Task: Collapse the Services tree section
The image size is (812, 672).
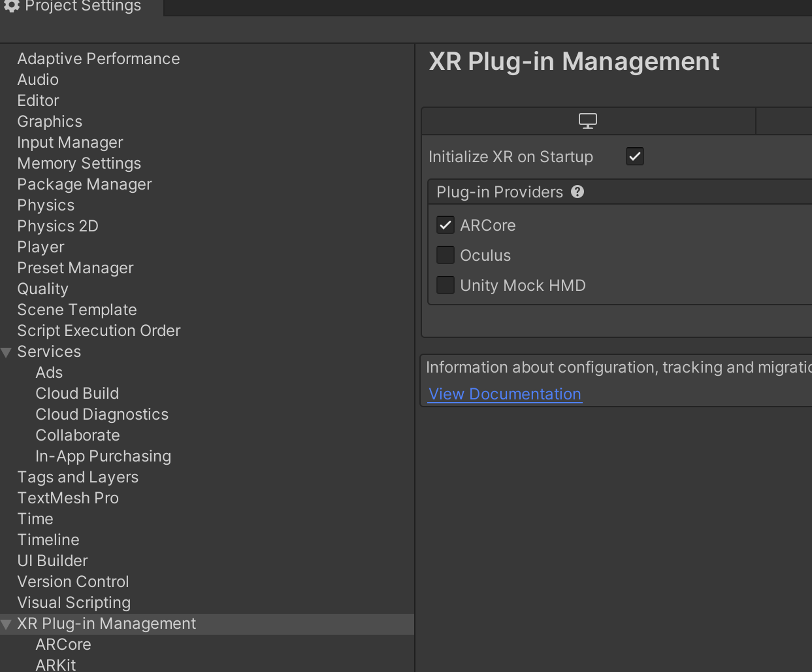Action: pyautogui.click(x=7, y=352)
